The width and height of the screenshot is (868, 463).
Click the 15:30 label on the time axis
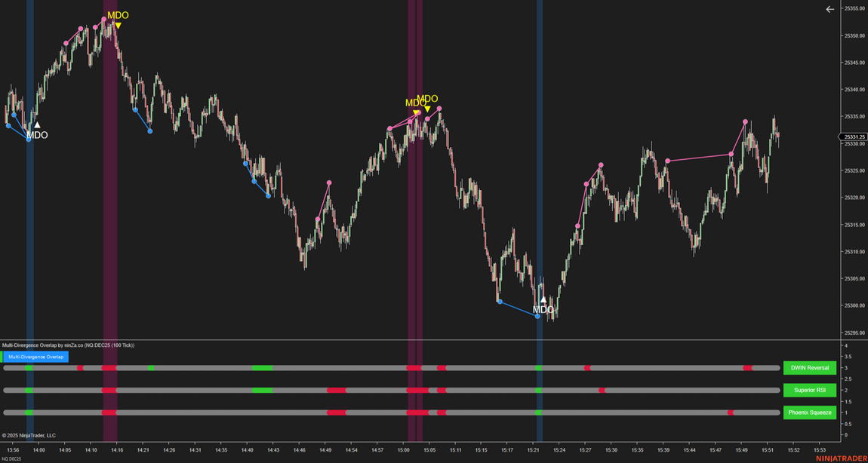(611, 450)
